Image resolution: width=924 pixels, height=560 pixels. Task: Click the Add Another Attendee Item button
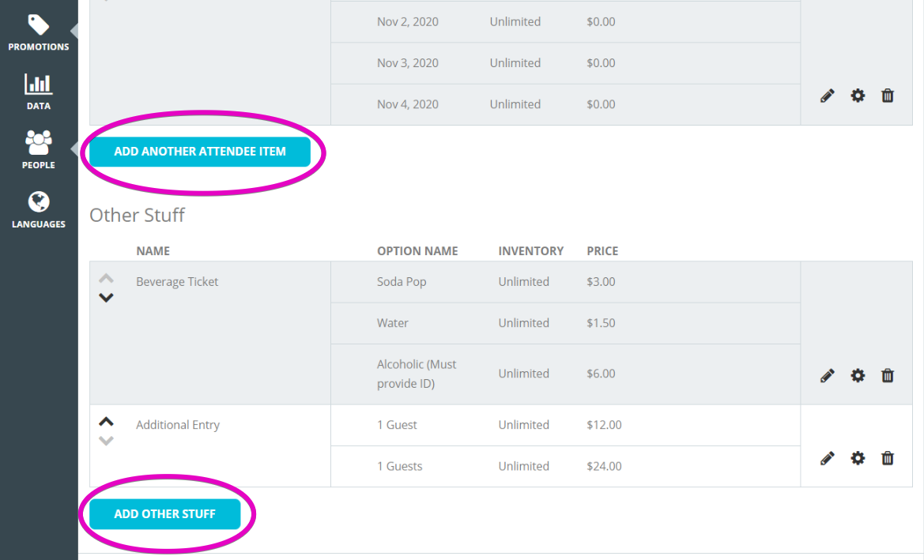tap(200, 152)
